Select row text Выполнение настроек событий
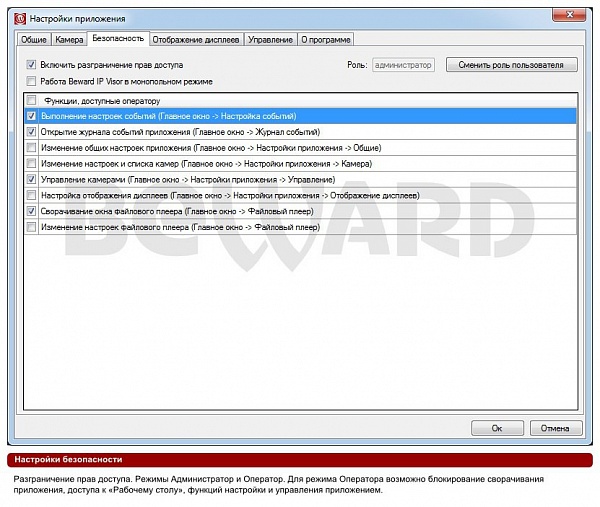 [x=169, y=116]
